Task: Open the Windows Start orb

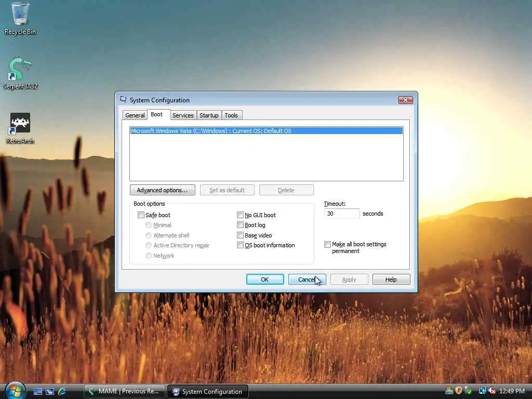Action: [x=15, y=391]
